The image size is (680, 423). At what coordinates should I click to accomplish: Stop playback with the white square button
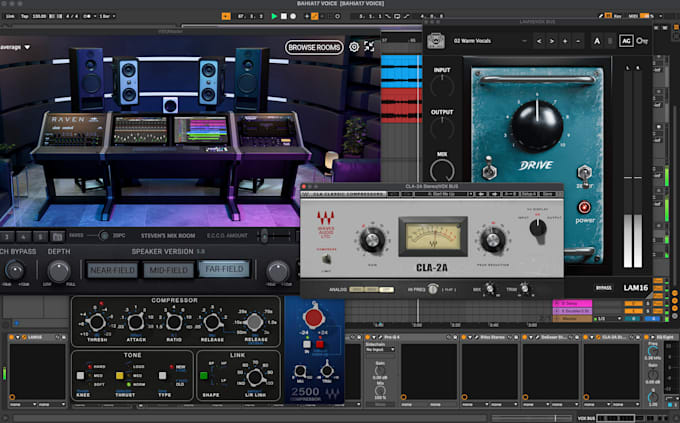(284, 16)
